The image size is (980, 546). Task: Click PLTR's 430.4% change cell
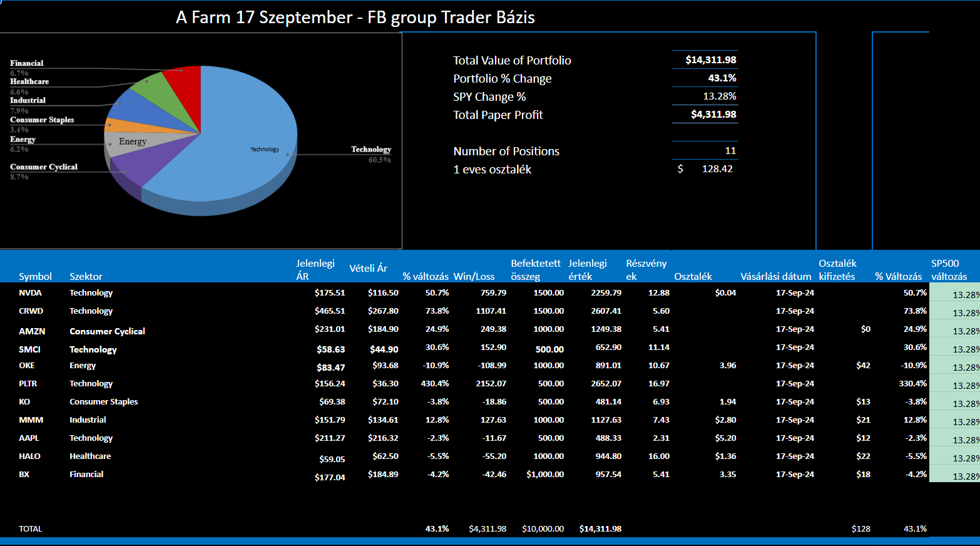435,384
